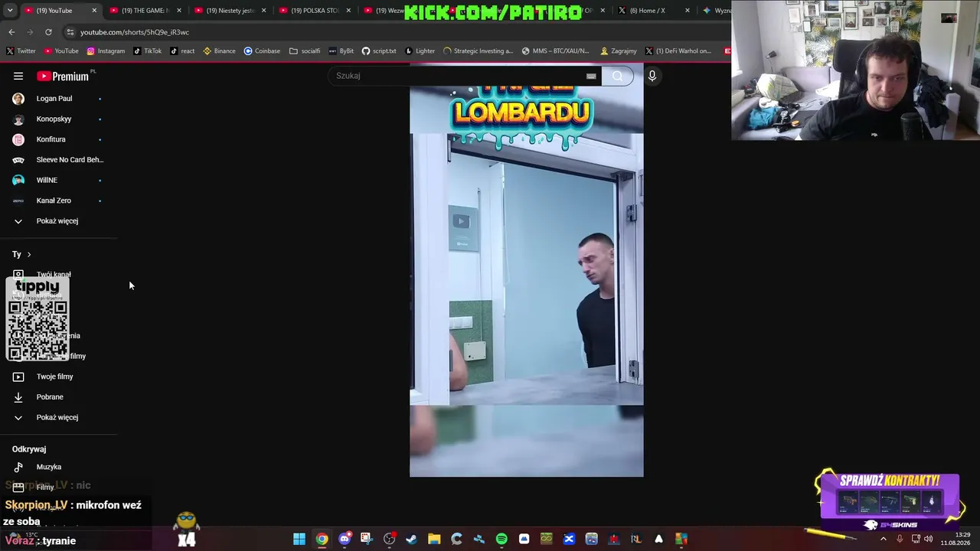Image resolution: width=980 pixels, height=551 pixels.
Task: Open File Explorer from taskbar
Action: point(434,539)
